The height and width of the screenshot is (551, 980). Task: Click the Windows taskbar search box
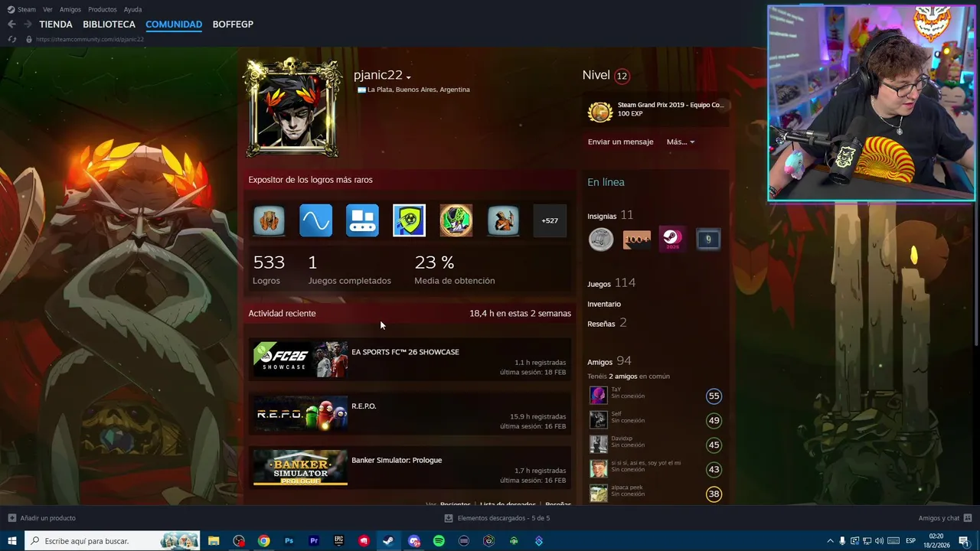[x=112, y=541]
